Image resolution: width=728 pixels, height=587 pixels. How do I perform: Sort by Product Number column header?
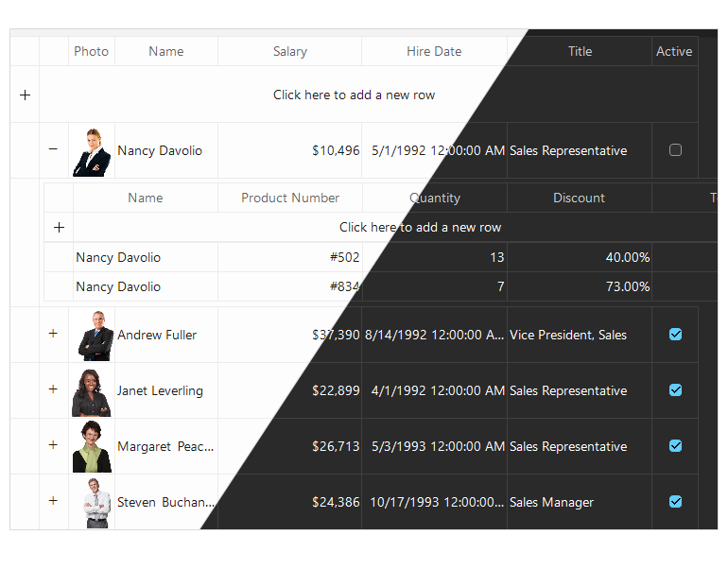coord(290,199)
